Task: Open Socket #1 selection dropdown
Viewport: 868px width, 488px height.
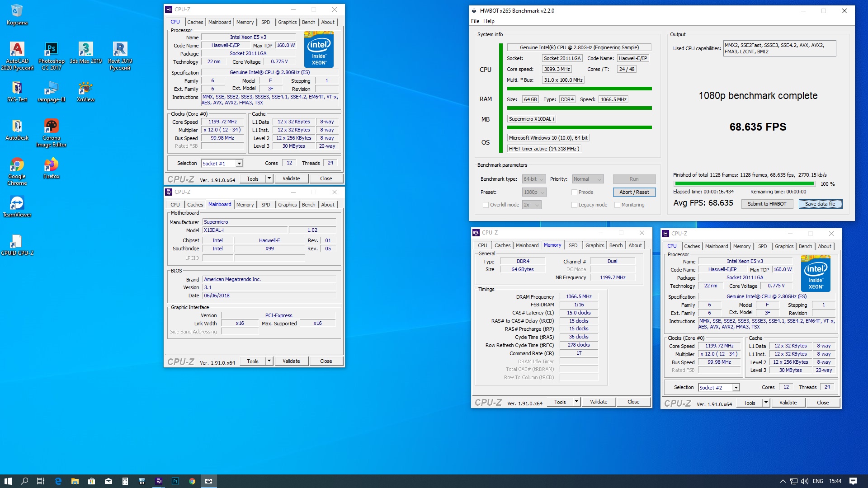Action: [222, 163]
